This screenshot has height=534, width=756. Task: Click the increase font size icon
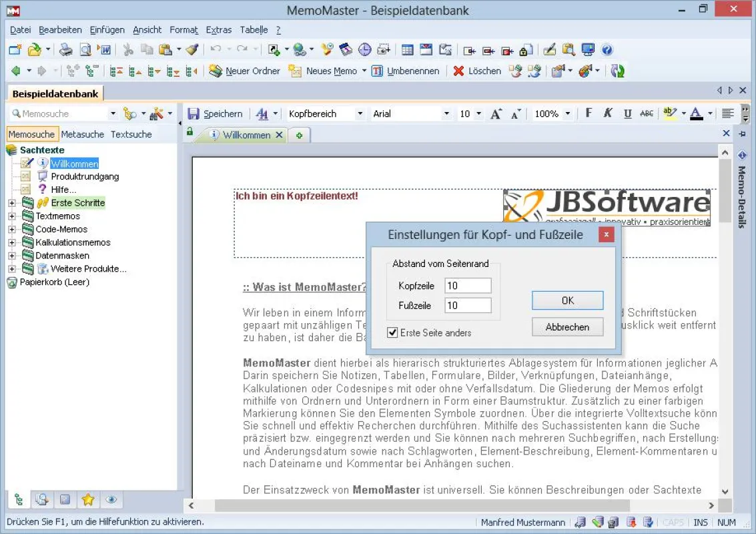click(496, 114)
